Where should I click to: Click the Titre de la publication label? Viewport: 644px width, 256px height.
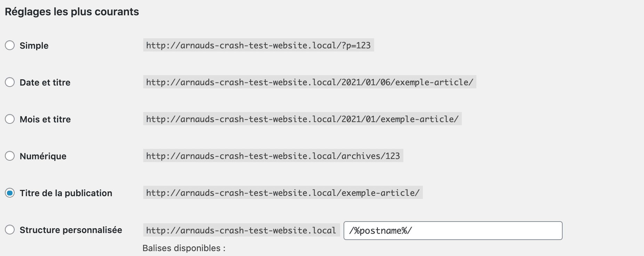tap(66, 193)
